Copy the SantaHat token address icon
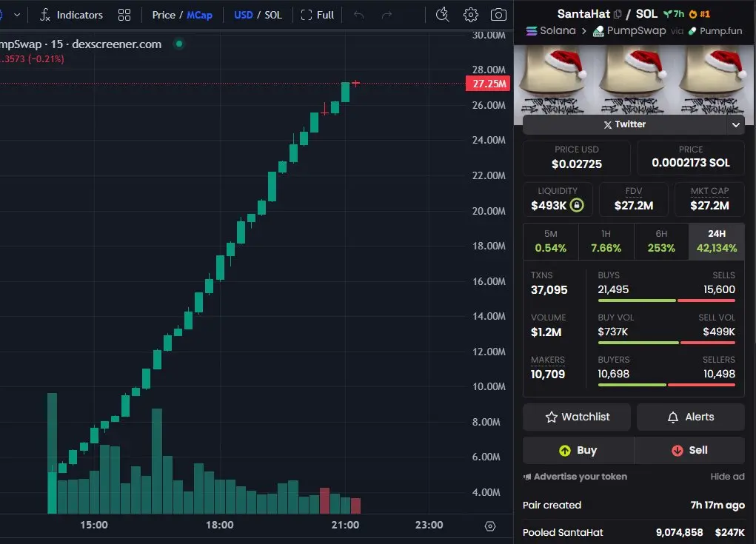 [x=618, y=15]
